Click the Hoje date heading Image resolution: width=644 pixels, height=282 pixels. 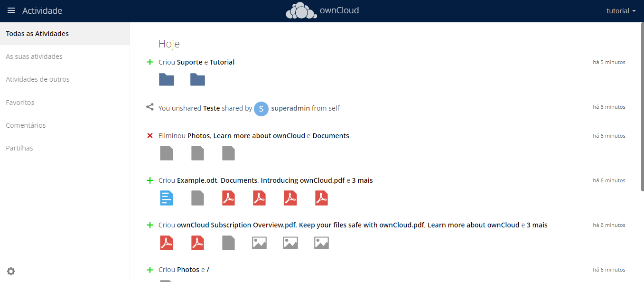point(169,44)
